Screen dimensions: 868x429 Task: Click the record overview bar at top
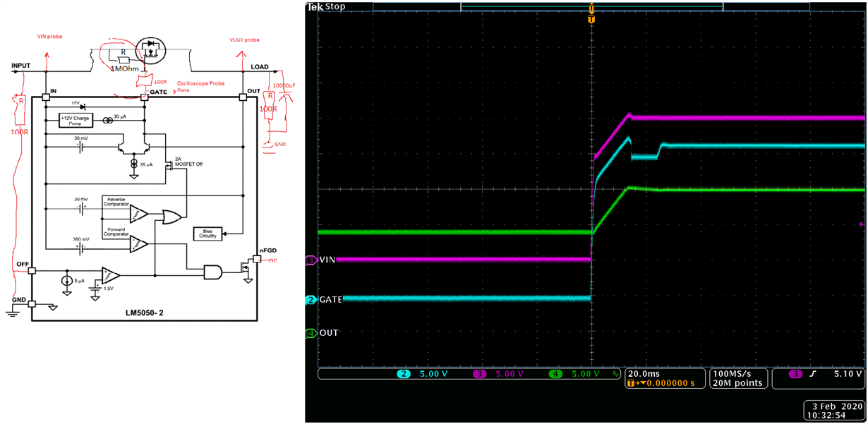[x=591, y=6]
